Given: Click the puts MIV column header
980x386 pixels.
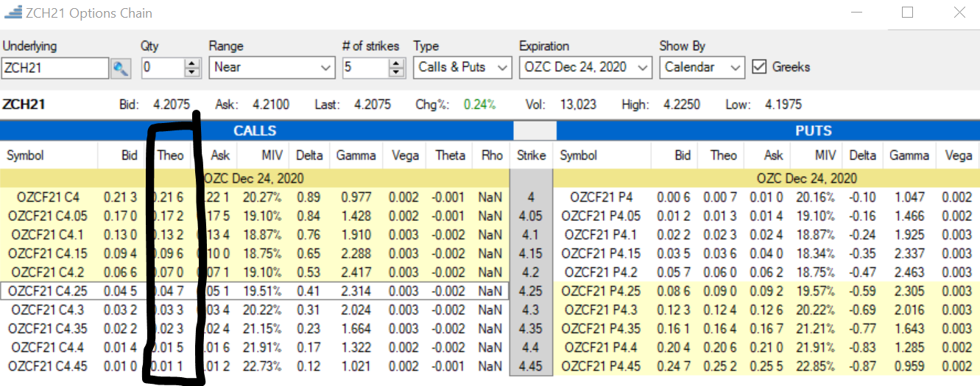Looking at the screenshot, I should coord(825,155).
